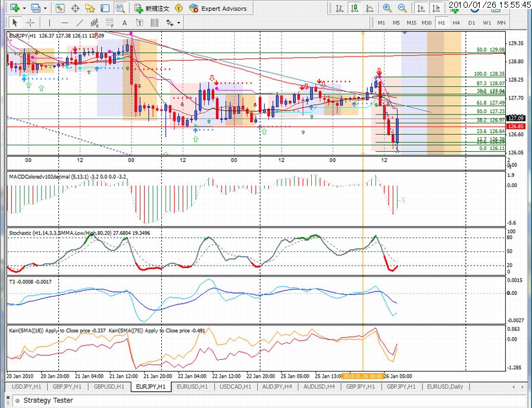Switch to Line Chart display
The image size is (532, 408).
click(370, 8)
